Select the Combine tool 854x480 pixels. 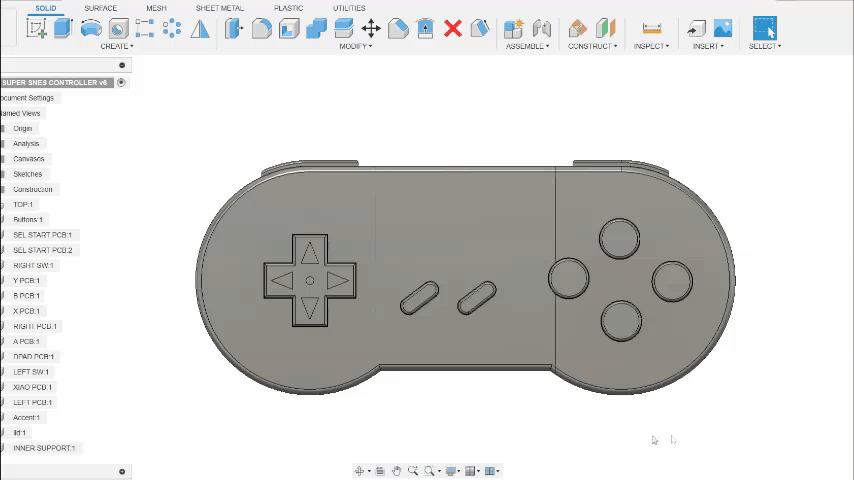316,28
